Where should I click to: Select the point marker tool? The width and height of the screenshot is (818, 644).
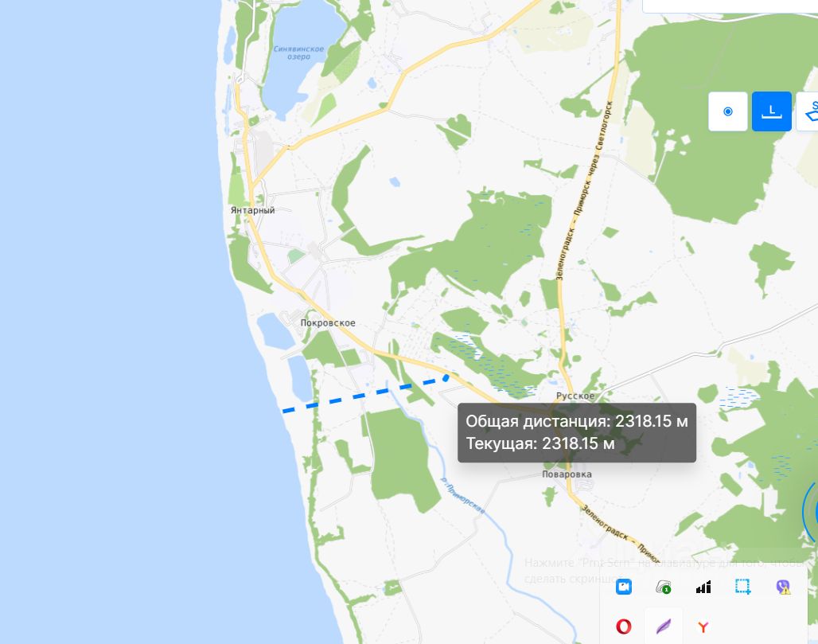728,111
